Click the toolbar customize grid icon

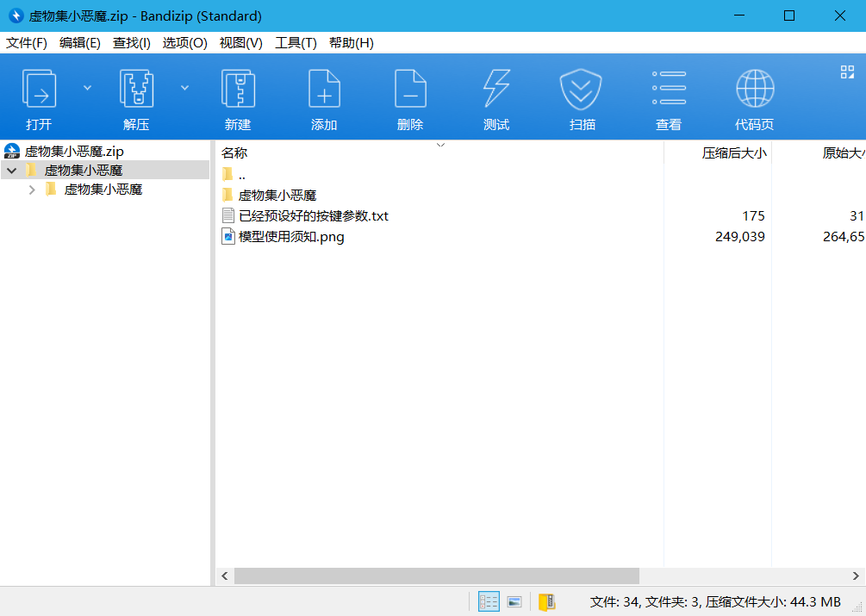pyautogui.click(x=847, y=72)
